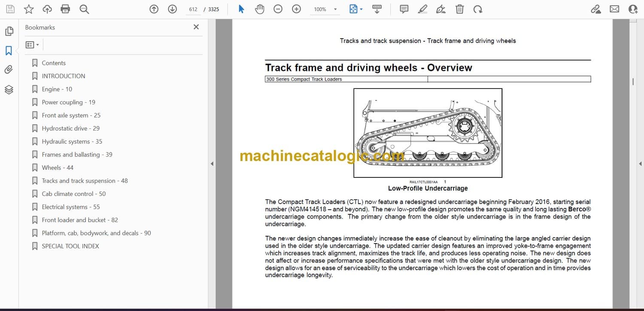Activate the selection arrow tool
The width and height of the screenshot is (644, 311).
241,9
